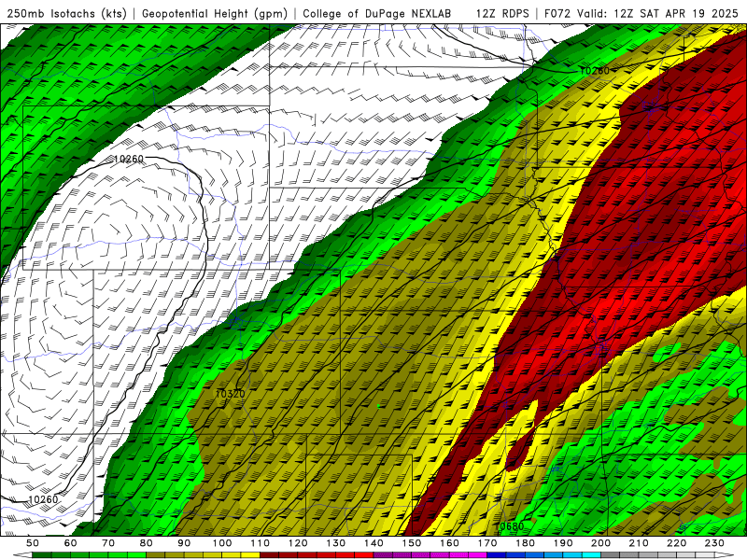This screenshot has width=747, height=560.
Task: Select the 160 knot legend label
Action: coord(449,543)
